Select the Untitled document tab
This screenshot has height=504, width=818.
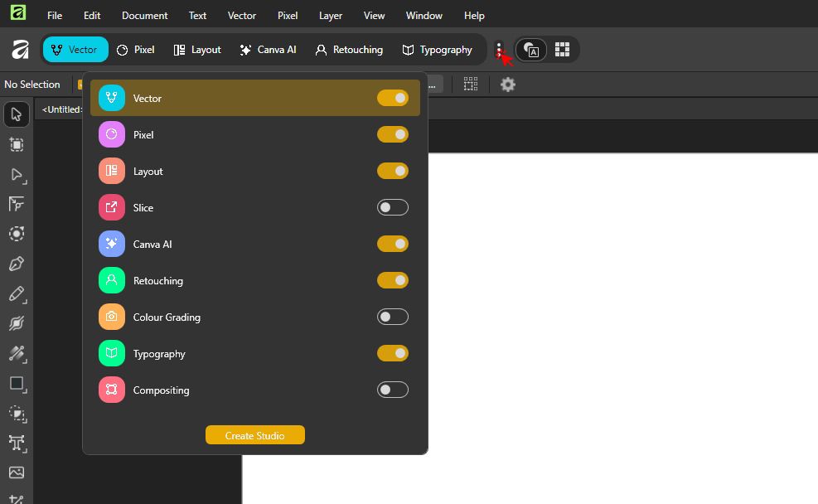pos(61,109)
